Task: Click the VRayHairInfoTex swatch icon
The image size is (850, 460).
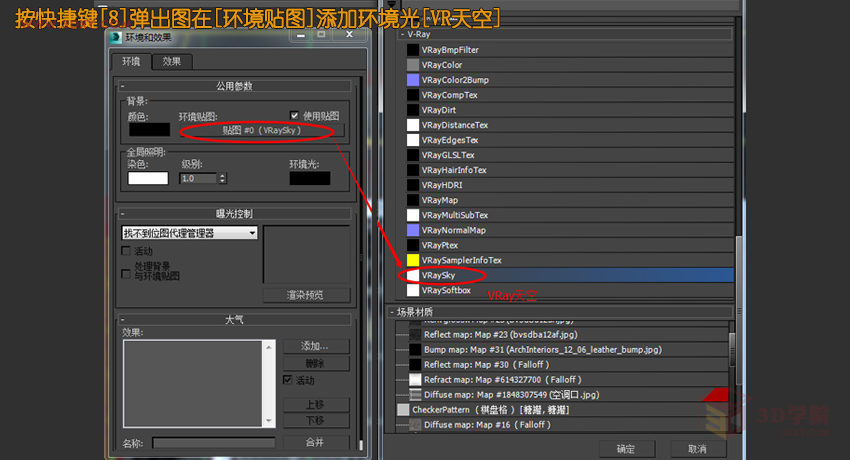Action: point(413,170)
